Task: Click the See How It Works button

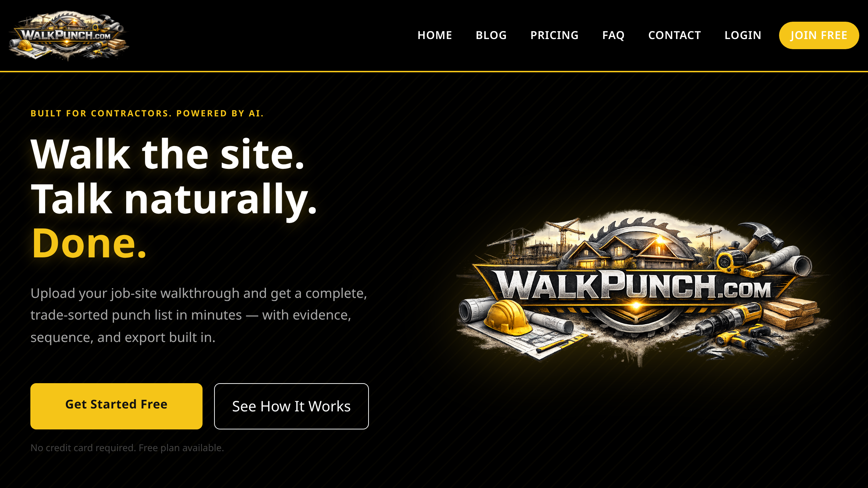Action: (x=292, y=406)
